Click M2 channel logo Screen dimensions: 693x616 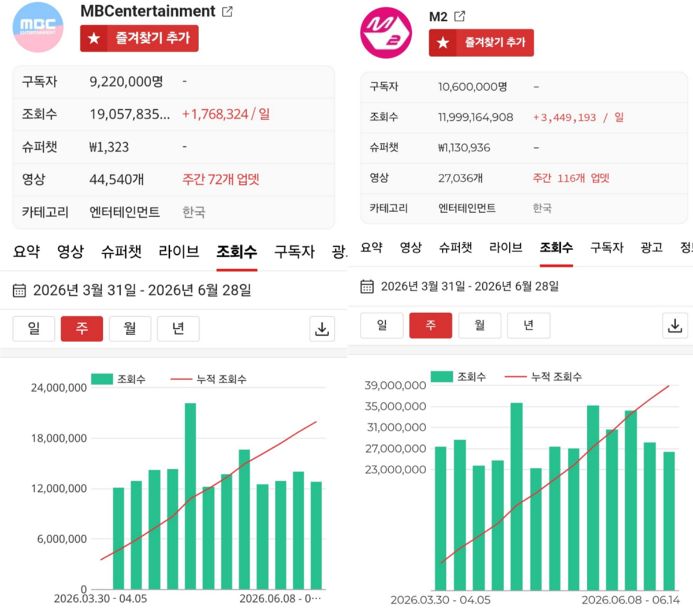[x=386, y=32]
